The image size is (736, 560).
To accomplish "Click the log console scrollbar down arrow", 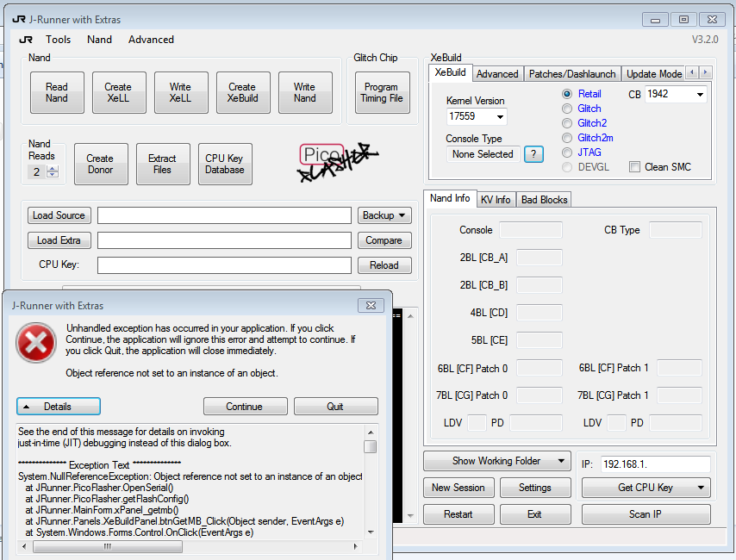I will point(410,516).
